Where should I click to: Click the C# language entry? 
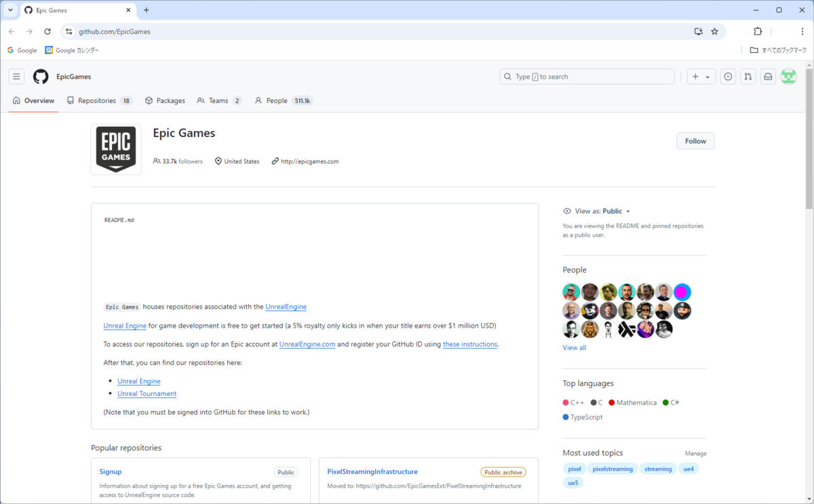671,402
